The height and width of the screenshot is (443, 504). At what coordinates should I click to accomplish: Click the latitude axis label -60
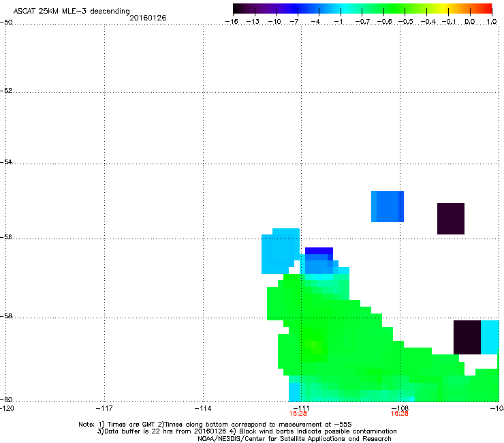click(6, 399)
